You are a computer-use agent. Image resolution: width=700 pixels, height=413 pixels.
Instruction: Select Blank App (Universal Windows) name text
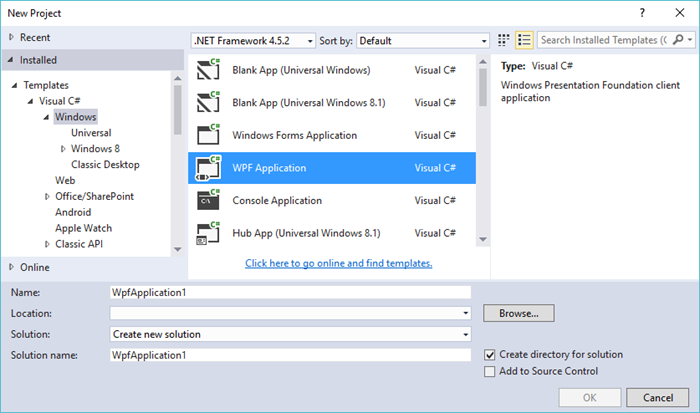pos(301,70)
